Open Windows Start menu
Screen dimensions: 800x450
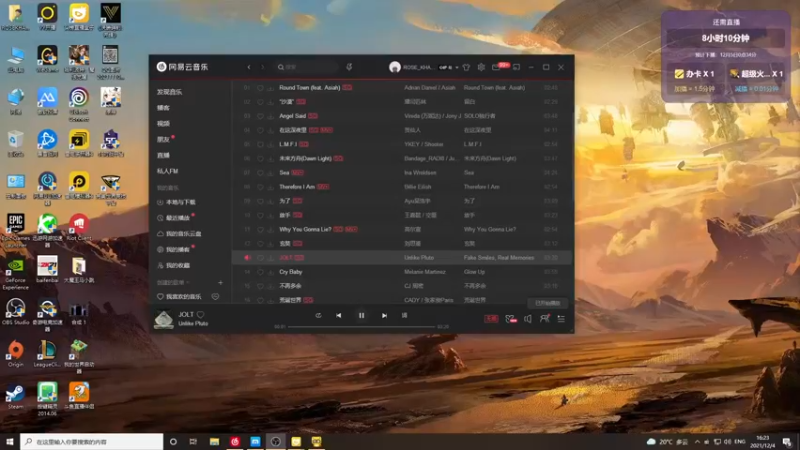pos(9,441)
